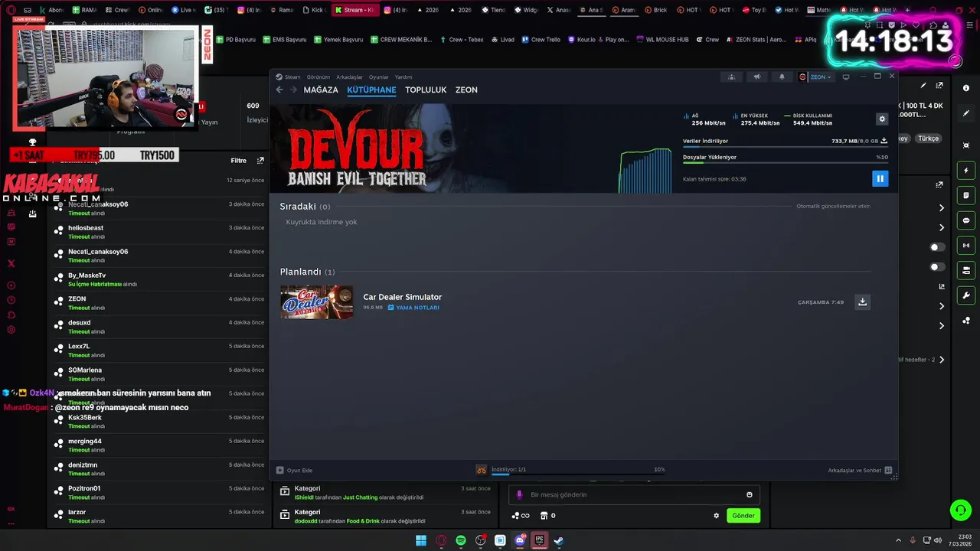
Task: Open Oyunlar menu
Action: 379,77
